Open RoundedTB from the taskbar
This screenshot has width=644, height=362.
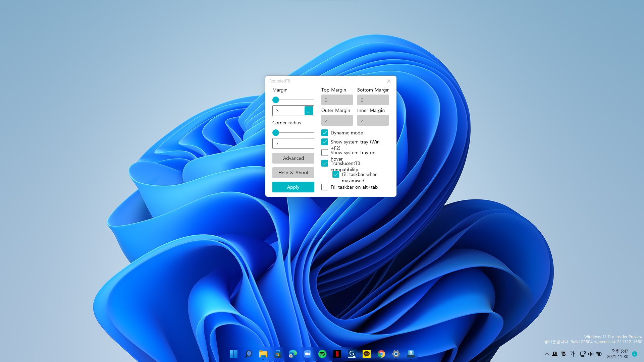[x=411, y=354]
